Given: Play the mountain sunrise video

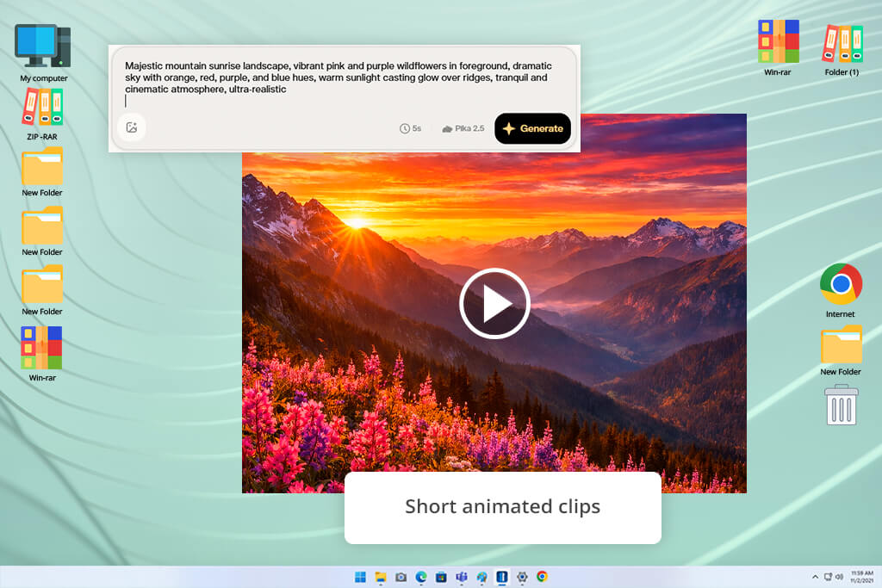Looking at the screenshot, I should pos(494,304).
